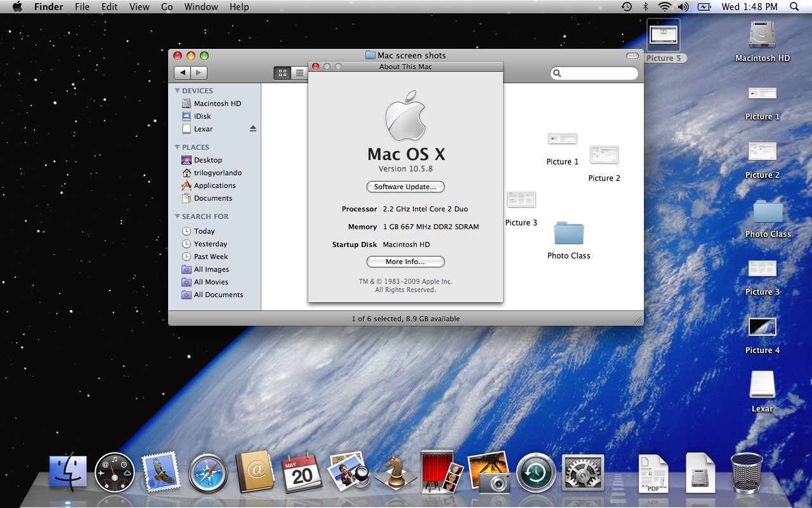
Task: Open System Preferences gear in Dock
Action: [583, 473]
